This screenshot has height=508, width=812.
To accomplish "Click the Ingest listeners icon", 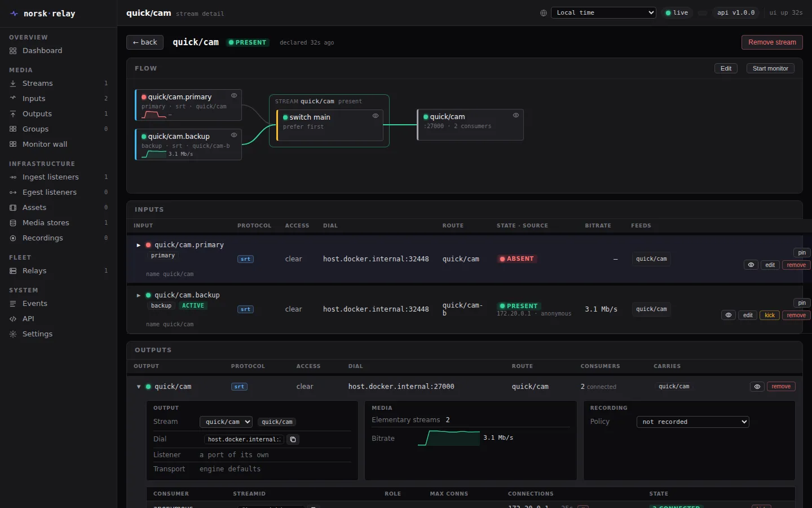I will click(13, 177).
